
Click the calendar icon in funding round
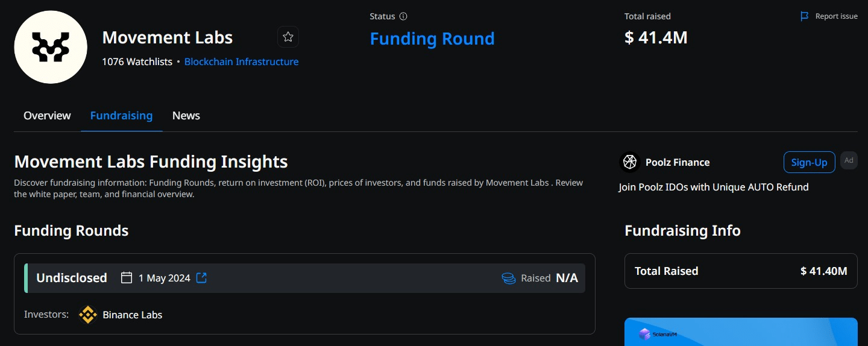click(127, 278)
